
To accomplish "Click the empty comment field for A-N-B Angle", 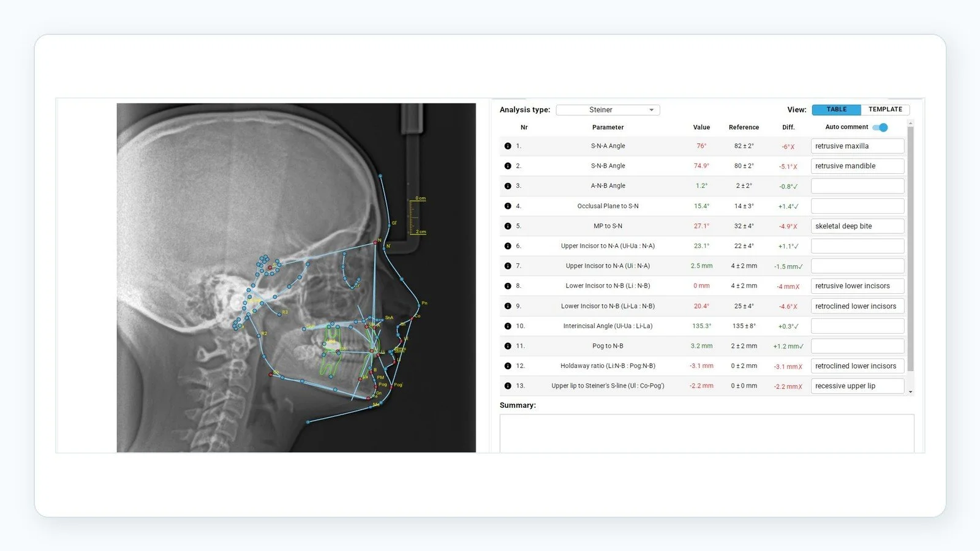I will (x=858, y=186).
